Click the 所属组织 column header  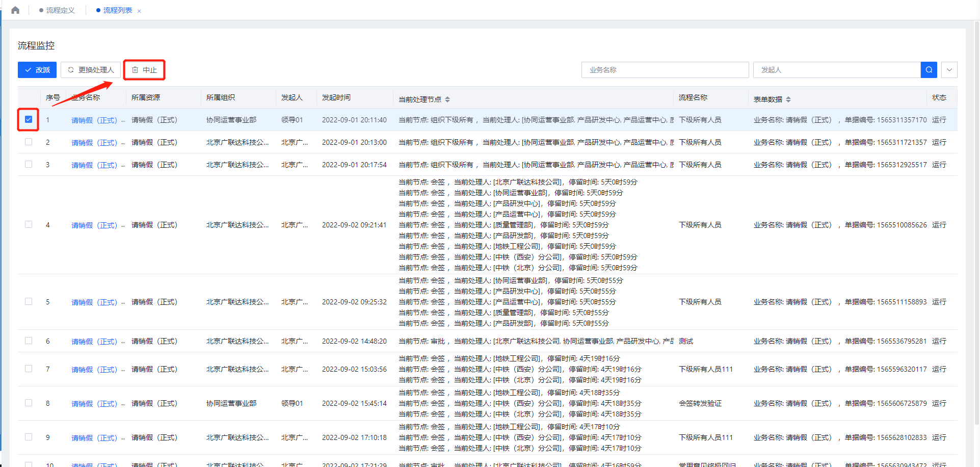[221, 97]
